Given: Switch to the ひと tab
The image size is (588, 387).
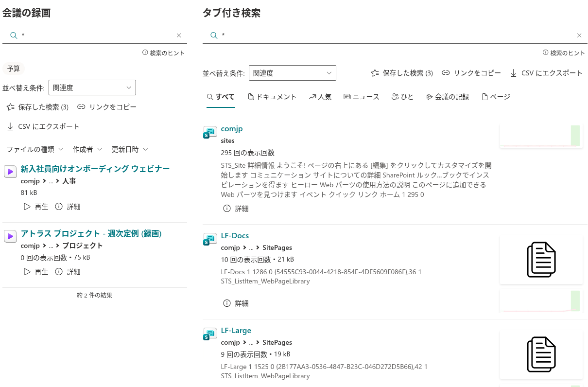Looking at the screenshot, I should tap(402, 97).
